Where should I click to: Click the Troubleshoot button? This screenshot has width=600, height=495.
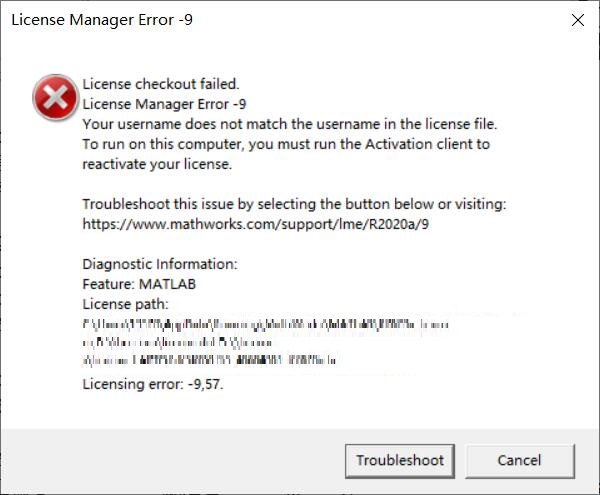pyautogui.click(x=400, y=460)
